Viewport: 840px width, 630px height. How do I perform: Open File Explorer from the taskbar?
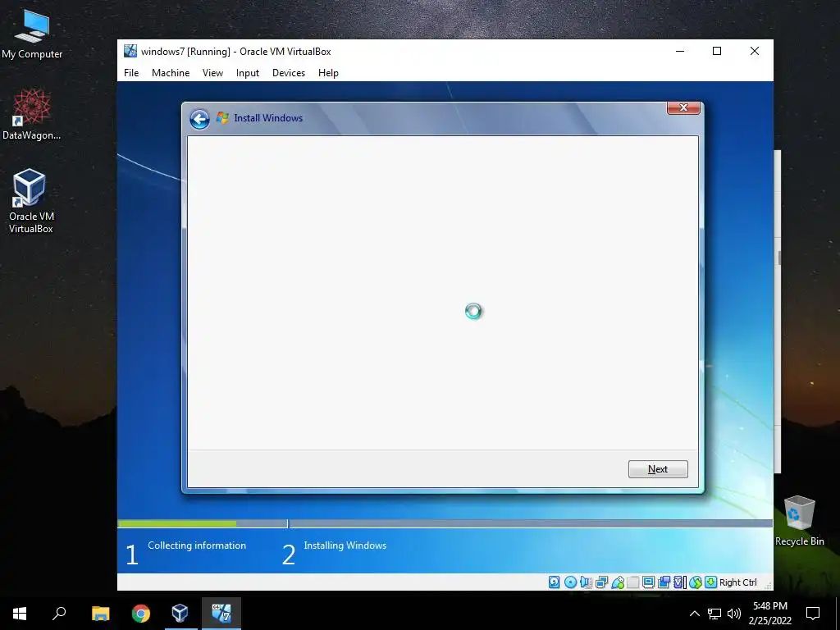100,614
